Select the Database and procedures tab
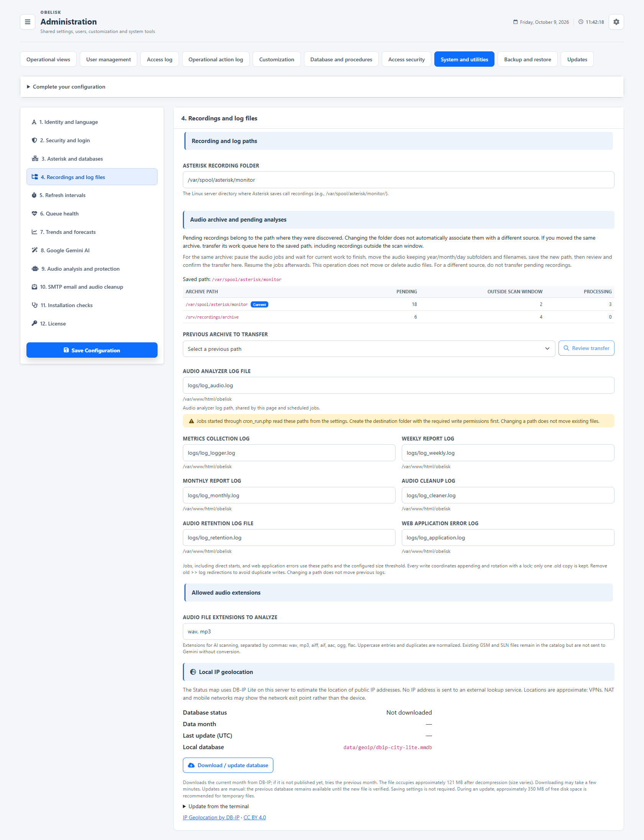644x840 pixels. click(x=341, y=59)
